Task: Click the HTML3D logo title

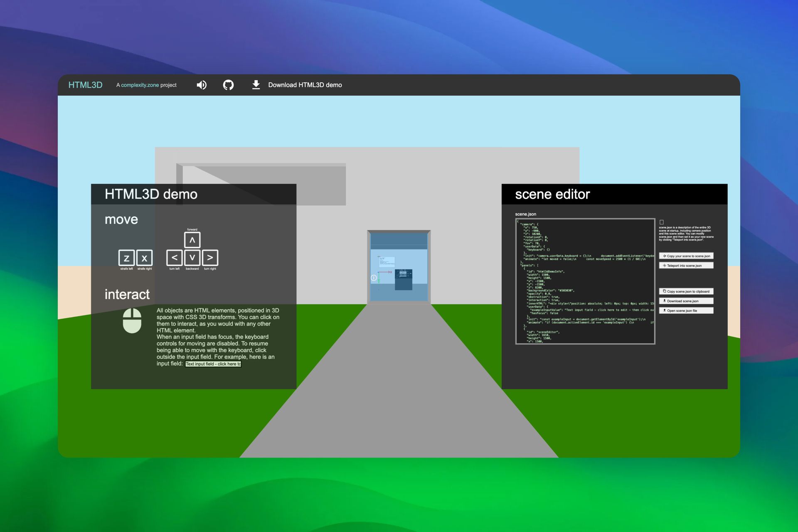Action: click(x=85, y=85)
